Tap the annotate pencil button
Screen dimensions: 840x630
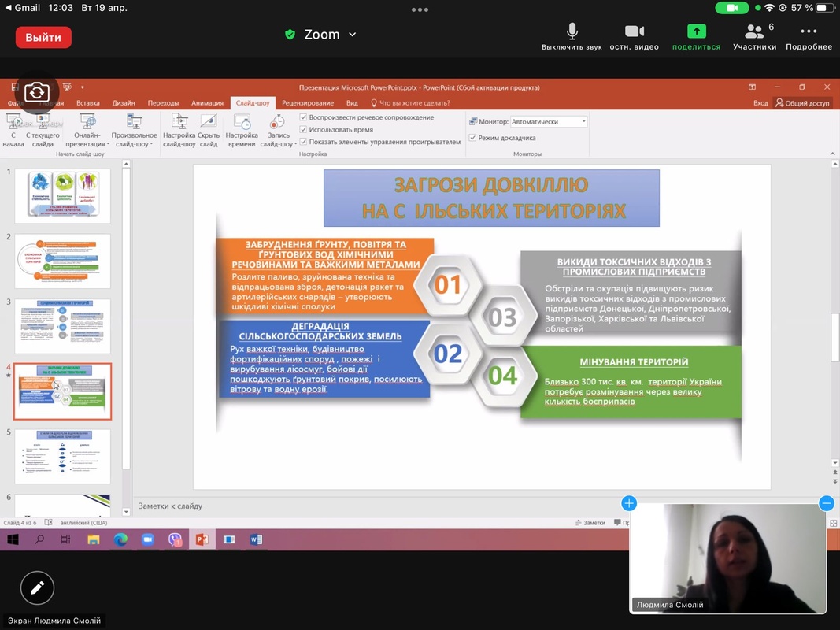tap(37, 588)
